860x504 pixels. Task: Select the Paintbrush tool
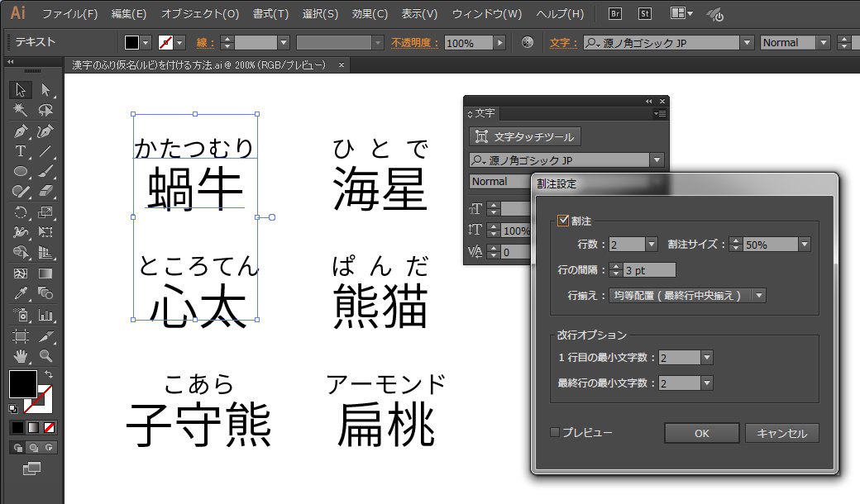tap(45, 172)
